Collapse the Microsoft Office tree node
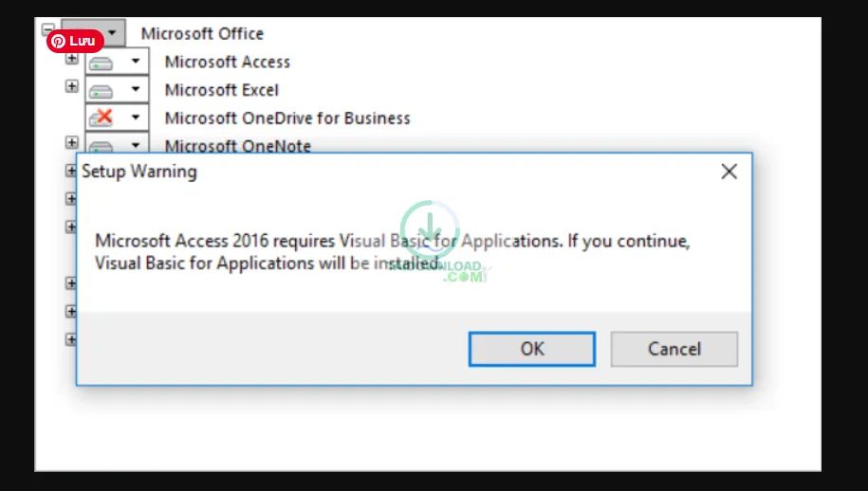Screen dimensions: 868x491 click(x=49, y=30)
